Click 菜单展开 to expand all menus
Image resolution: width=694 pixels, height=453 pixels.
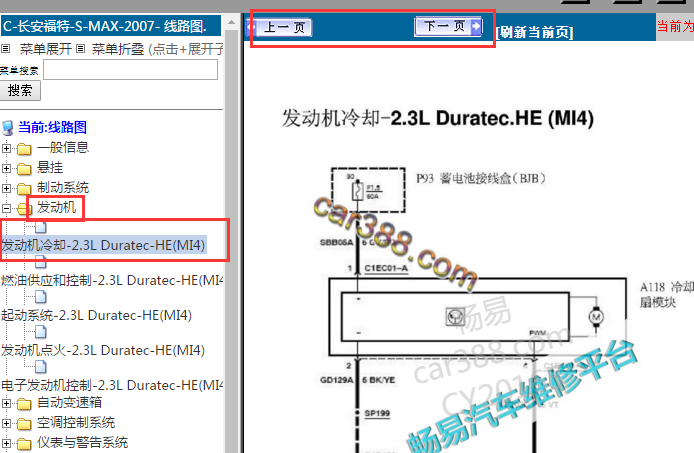point(46,49)
